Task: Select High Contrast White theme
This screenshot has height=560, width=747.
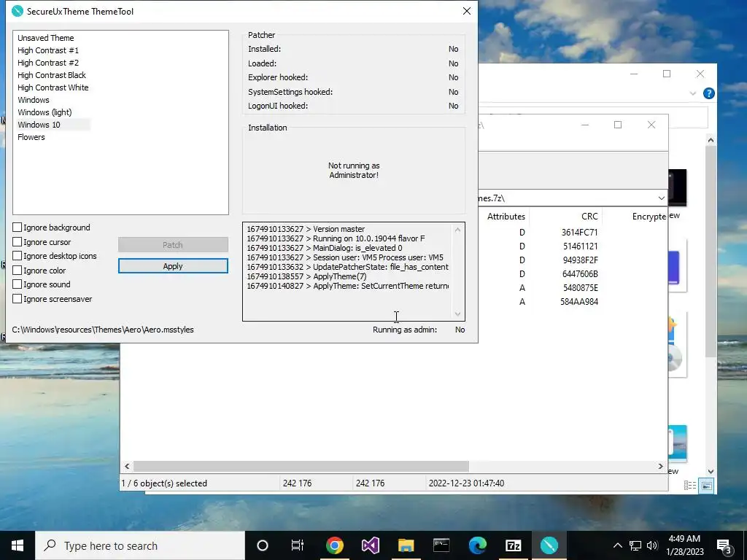Action: [x=53, y=87]
